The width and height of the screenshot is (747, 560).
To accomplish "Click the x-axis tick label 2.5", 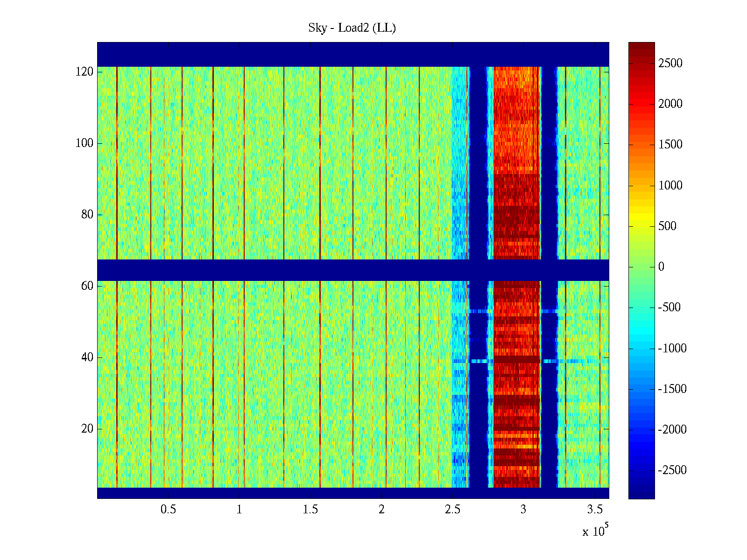I will (452, 510).
